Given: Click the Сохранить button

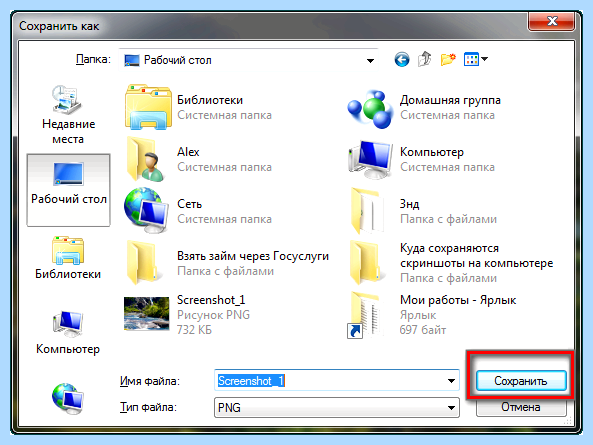Looking at the screenshot, I should point(521,381).
